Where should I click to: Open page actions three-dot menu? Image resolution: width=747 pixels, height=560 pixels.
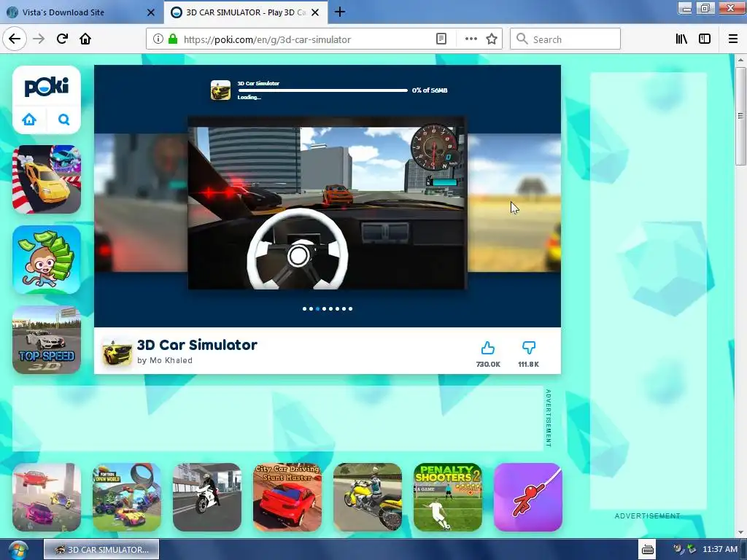click(471, 39)
